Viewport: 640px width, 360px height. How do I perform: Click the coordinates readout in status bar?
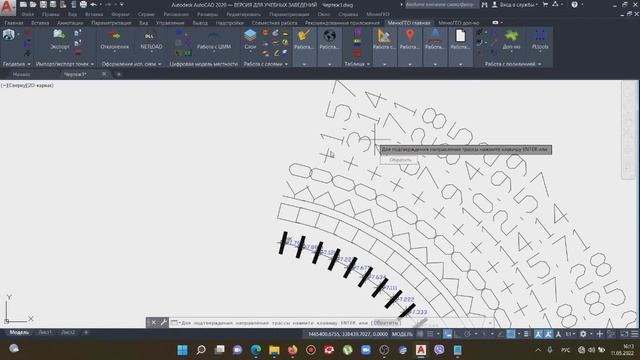pyautogui.click(x=348, y=334)
